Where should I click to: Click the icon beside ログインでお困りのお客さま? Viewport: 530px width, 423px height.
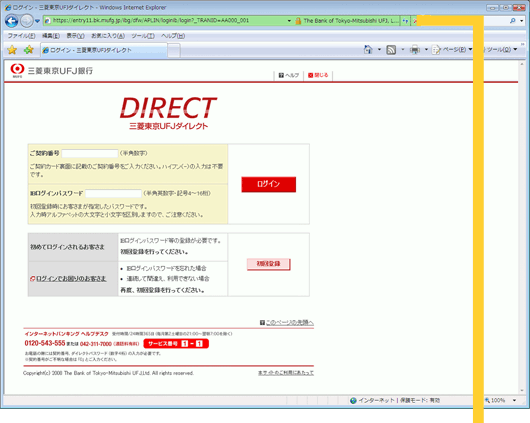[32, 279]
